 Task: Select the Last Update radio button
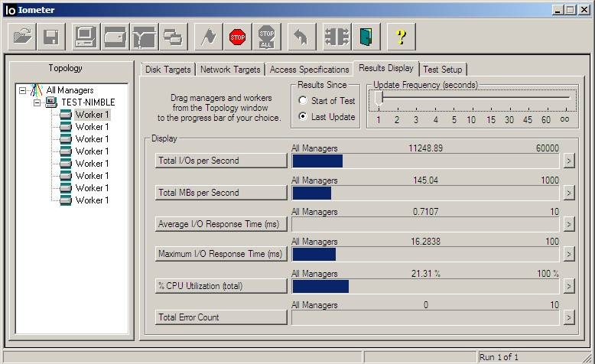(304, 117)
